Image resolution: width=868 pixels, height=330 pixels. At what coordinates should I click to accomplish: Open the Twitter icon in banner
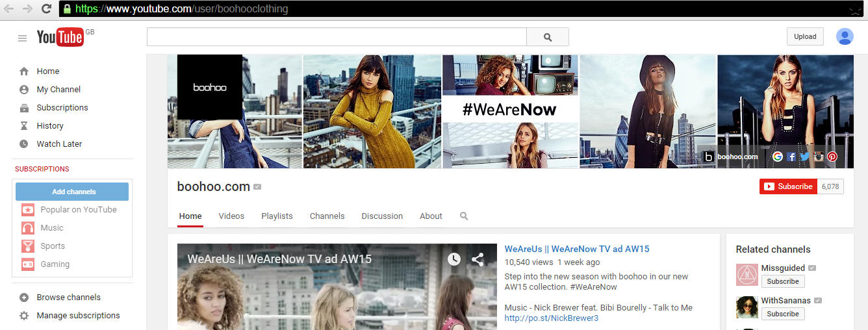[804, 157]
